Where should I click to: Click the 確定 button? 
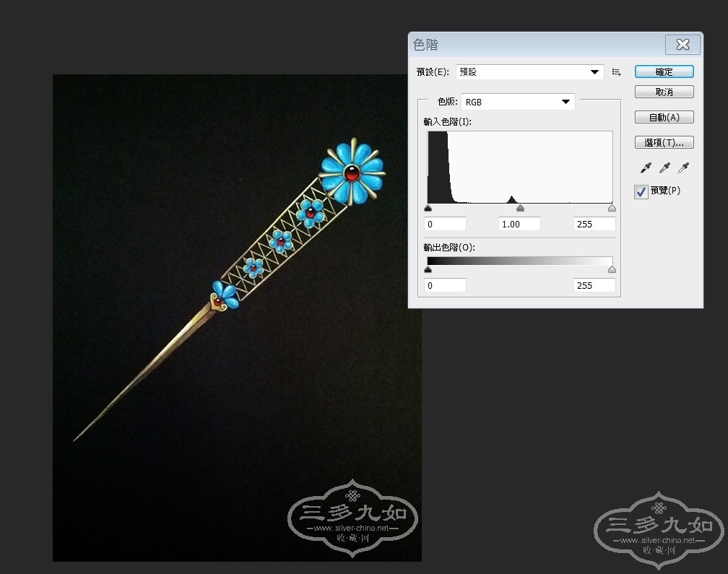point(664,72)
